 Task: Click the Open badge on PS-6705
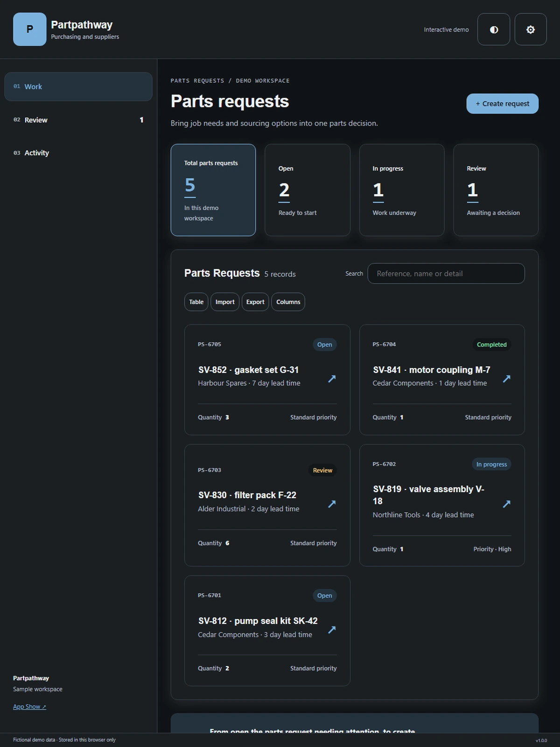tap(325, 345)
